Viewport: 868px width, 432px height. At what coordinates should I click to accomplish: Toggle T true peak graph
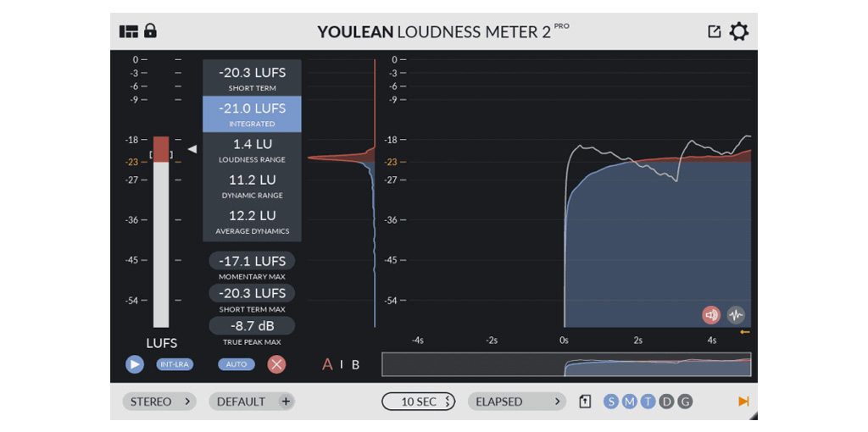(x=648, y=402)
